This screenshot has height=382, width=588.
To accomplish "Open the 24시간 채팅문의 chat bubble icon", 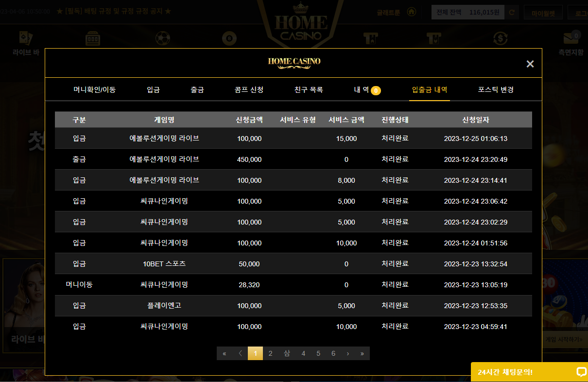I will [581, 372].
